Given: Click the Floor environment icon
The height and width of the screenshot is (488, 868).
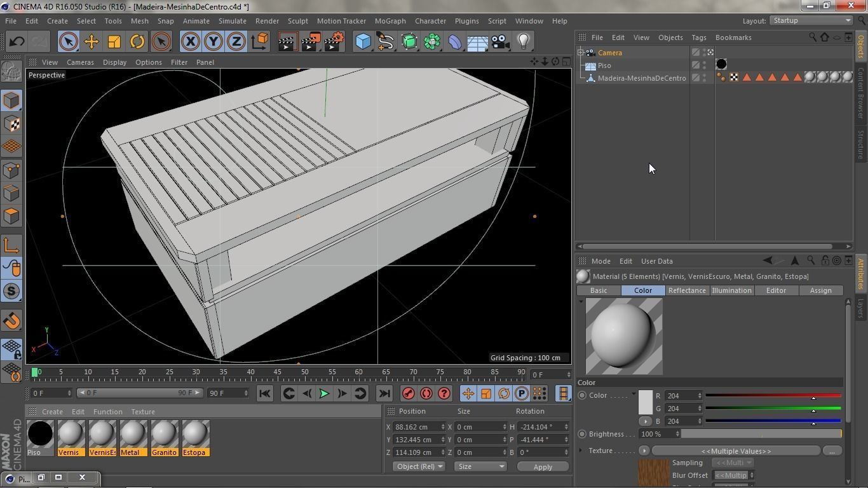Looking at the screenshot, I should pyautogui.click(x=478, y=42).
